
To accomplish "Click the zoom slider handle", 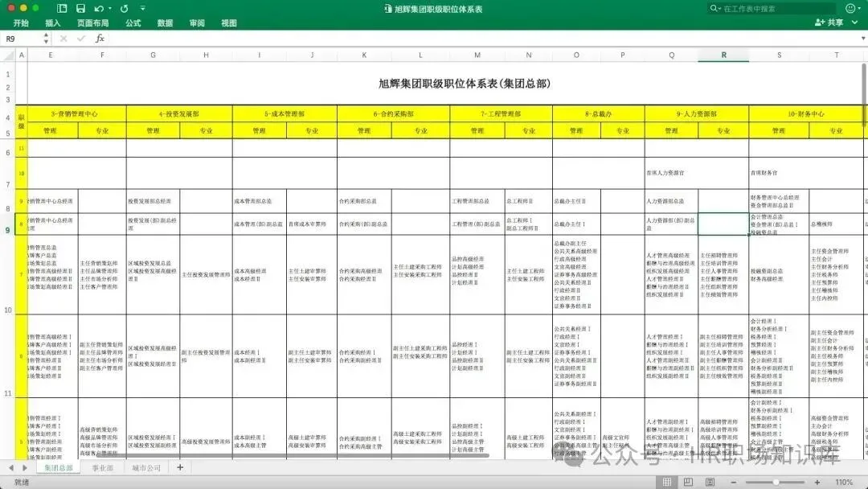I will tap(776, 483).
